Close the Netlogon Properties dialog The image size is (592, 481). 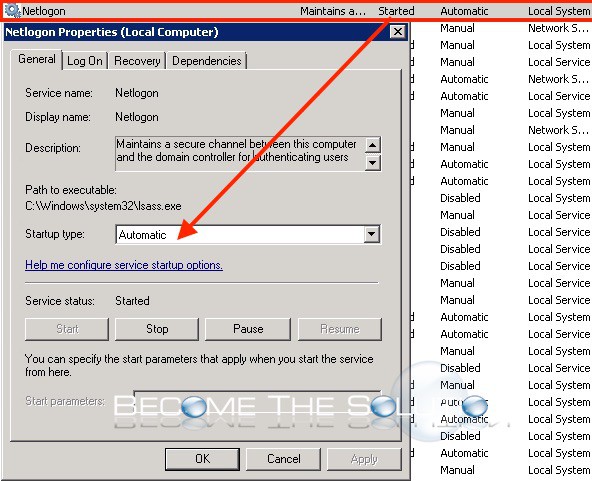[398, 32]
